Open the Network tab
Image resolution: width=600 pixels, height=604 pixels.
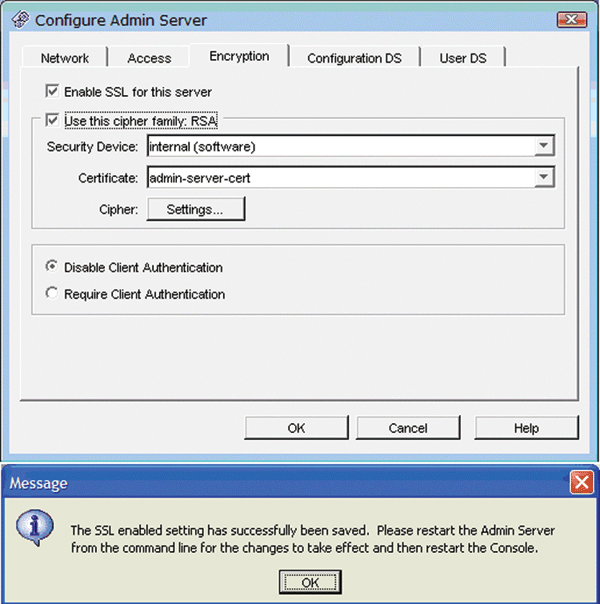click(x=65, y=58)
